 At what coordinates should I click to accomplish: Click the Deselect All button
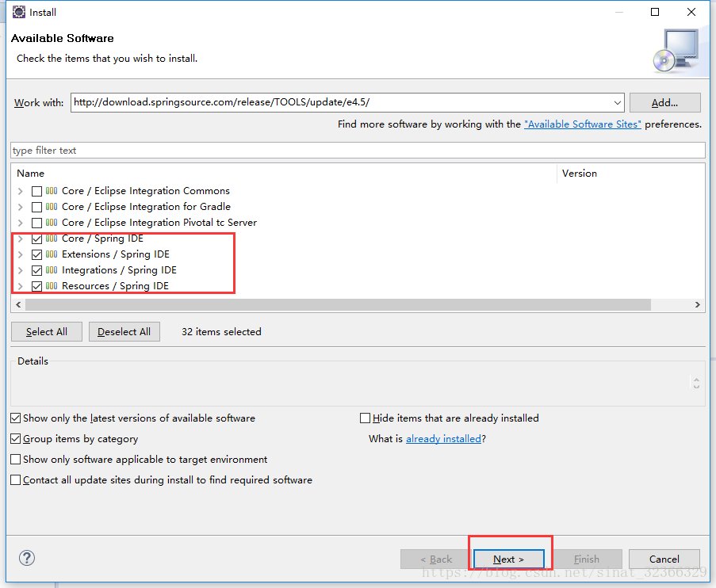point(124,332)
